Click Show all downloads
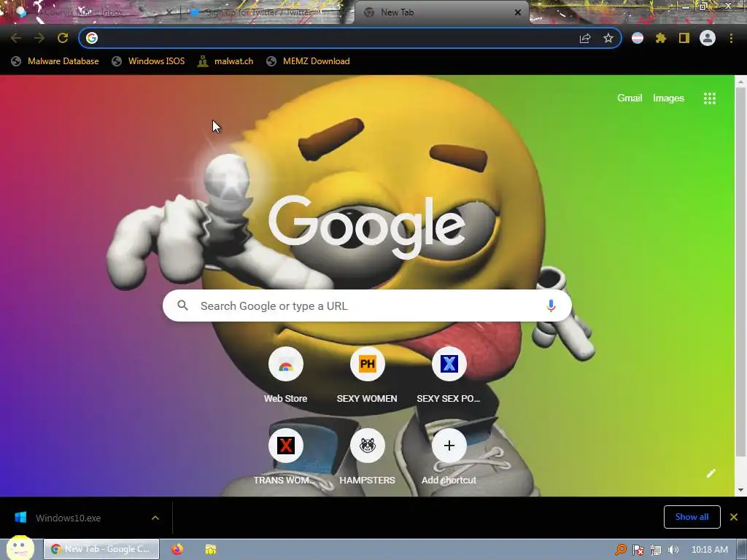 coord(692,517)
